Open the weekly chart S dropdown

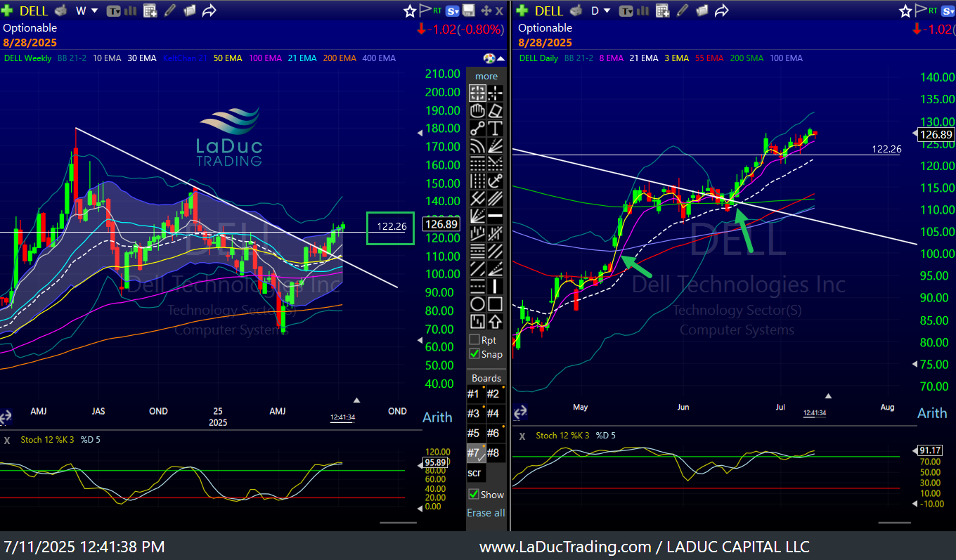click(x=453, y=11)
